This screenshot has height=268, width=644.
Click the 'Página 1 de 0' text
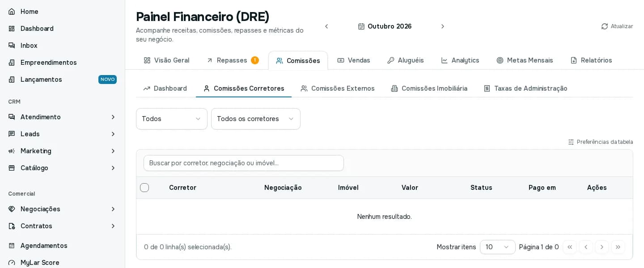(x=539, y=247)
